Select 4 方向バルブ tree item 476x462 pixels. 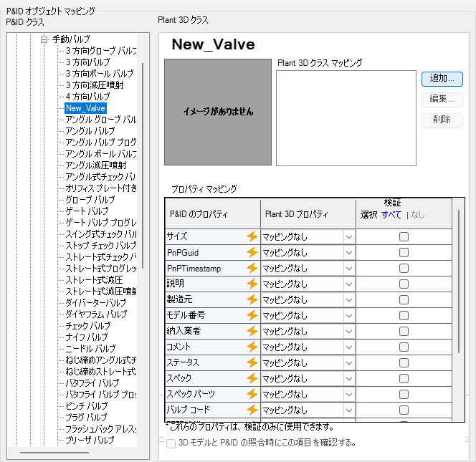(87, 97)
